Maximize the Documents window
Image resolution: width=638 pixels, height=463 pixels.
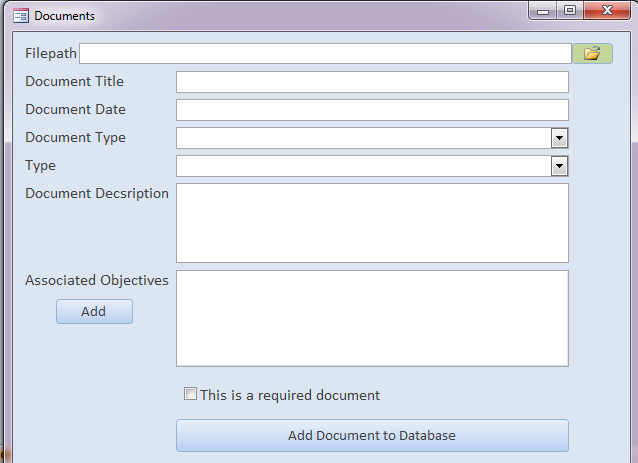pos(570,12)
